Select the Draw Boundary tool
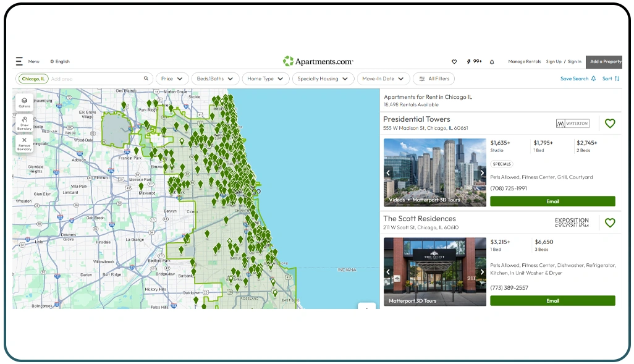 click(24, 123)
